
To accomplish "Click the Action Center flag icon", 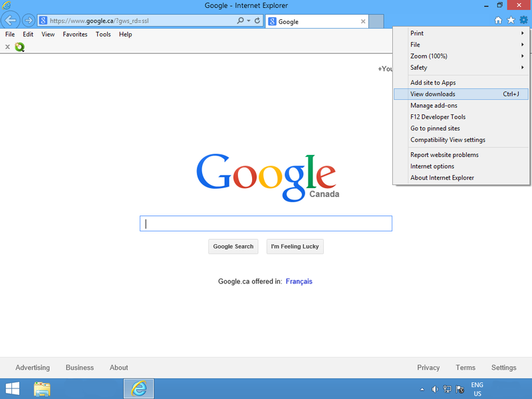I will coord(460,389).
